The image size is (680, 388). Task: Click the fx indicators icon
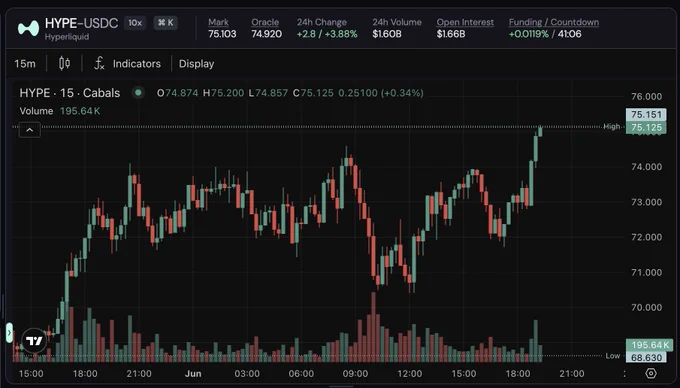(99, 63)
